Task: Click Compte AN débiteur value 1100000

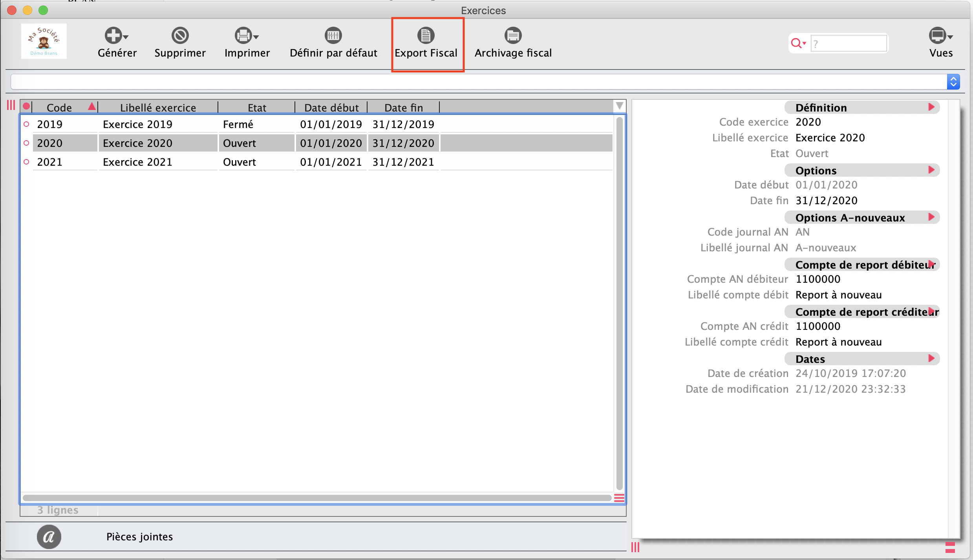Action: 818,279
